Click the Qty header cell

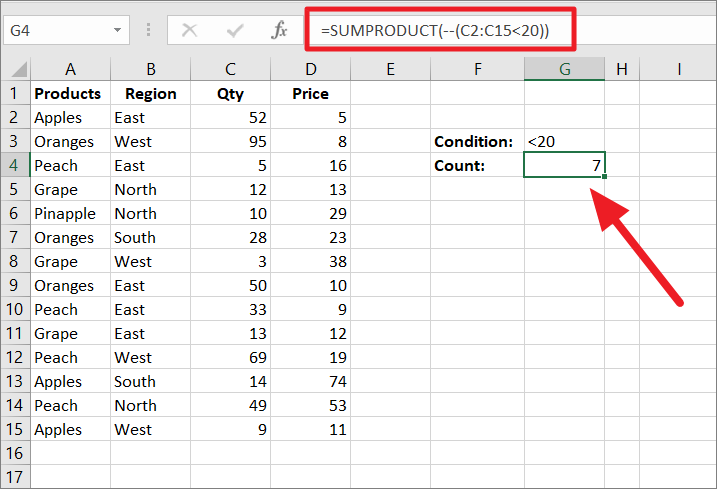coord(230,93)
